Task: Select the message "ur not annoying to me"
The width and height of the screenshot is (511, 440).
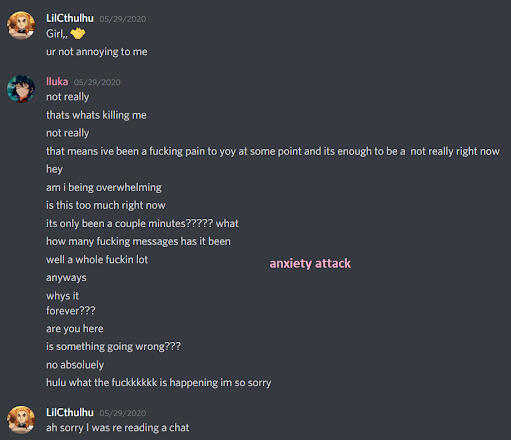Action: pyautogui.click(x=97, y=52)
